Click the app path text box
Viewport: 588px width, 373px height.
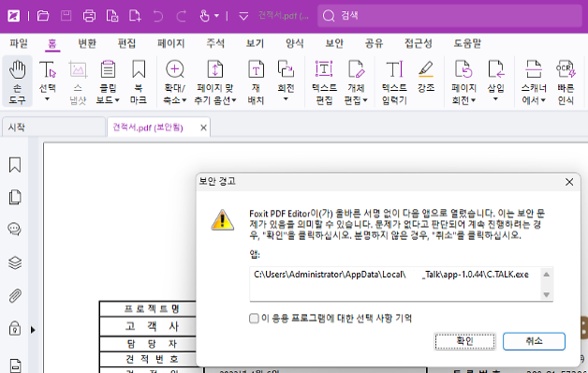[395, 285]
